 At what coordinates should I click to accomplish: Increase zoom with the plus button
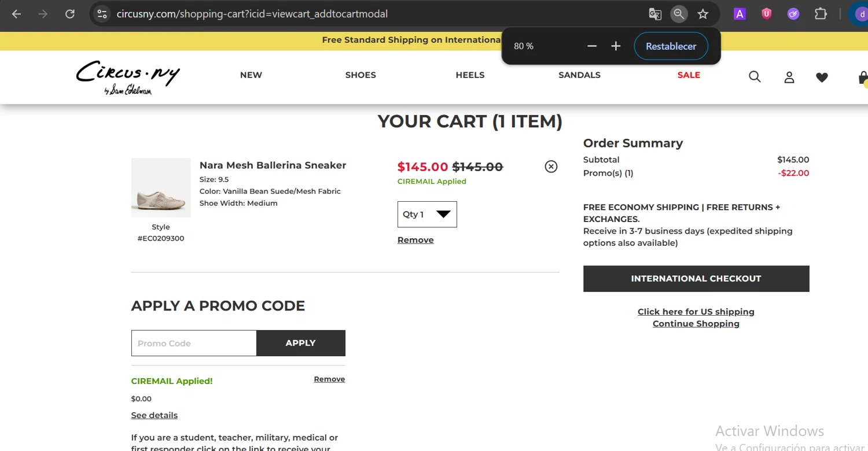coord(616,46)
